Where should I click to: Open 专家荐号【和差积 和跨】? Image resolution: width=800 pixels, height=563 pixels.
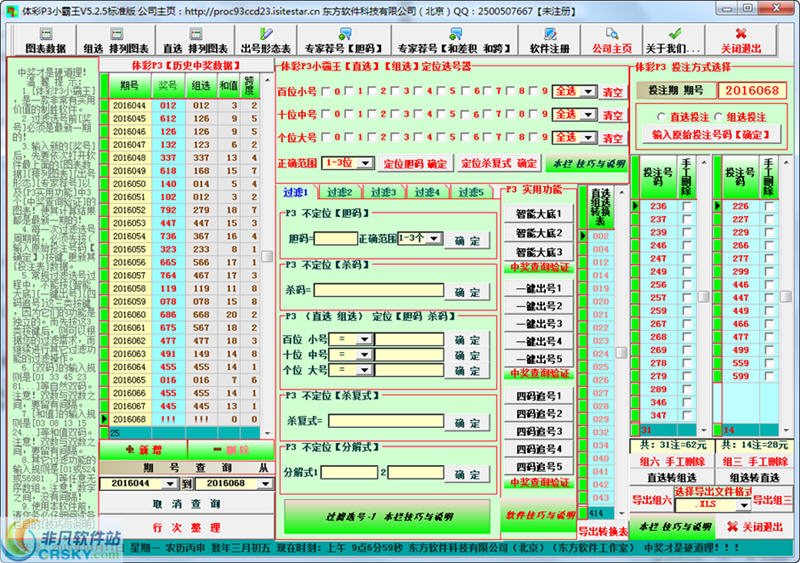(x=455, y=40)
